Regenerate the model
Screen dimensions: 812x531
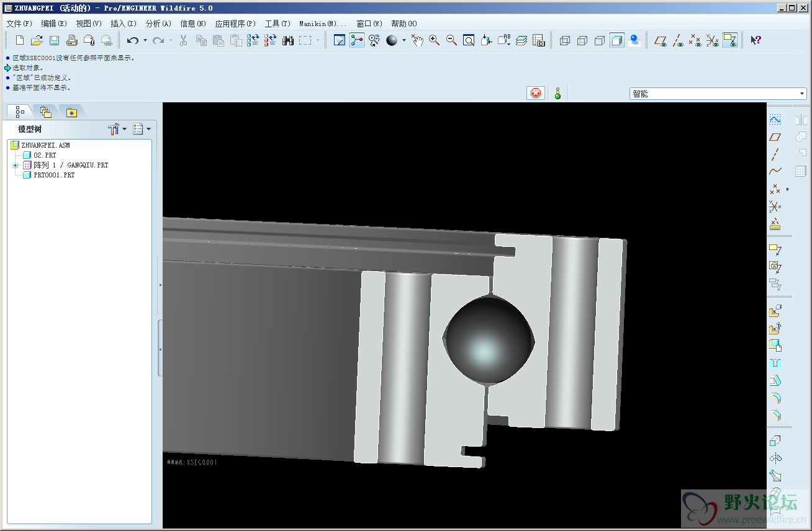[253, 40]
